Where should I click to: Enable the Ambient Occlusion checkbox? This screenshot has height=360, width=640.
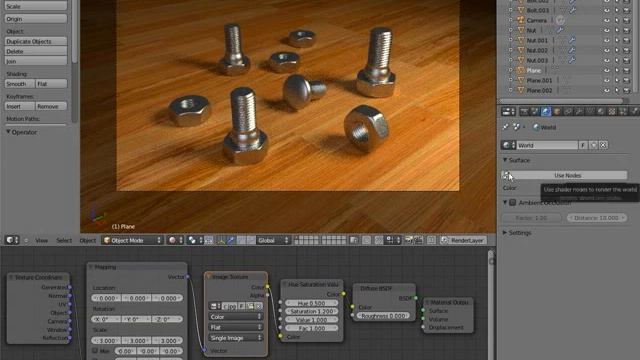tap(513, 202)
